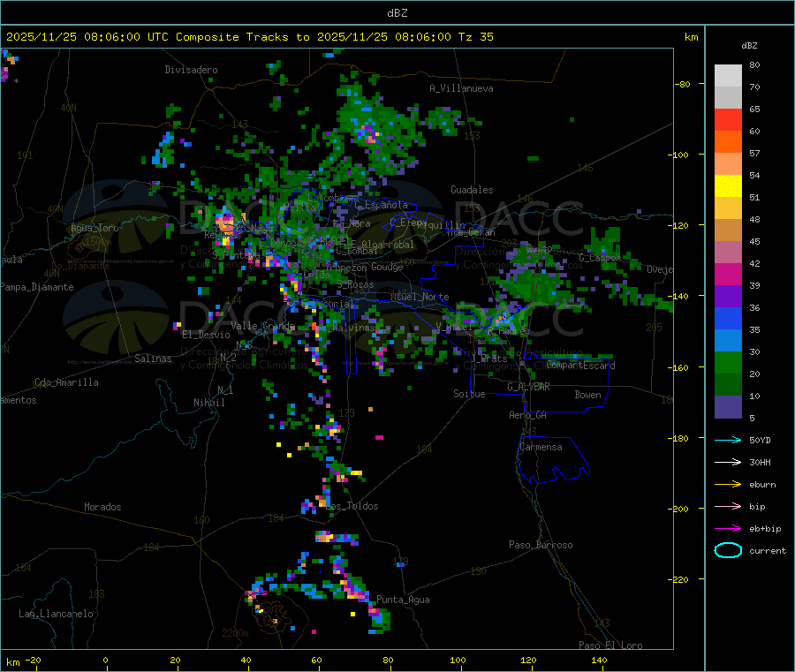
Task: Click the Punta_Agua map label
Action: click(403, 600)
